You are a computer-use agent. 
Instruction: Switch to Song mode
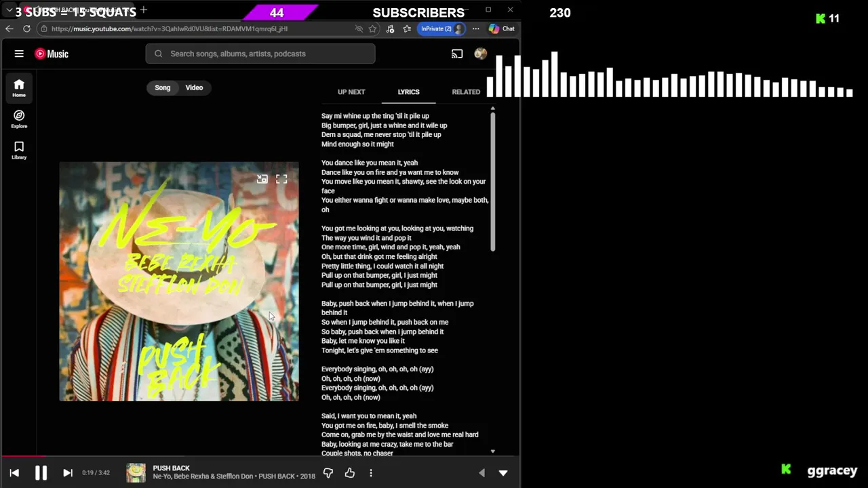click(x=163, y=87)
